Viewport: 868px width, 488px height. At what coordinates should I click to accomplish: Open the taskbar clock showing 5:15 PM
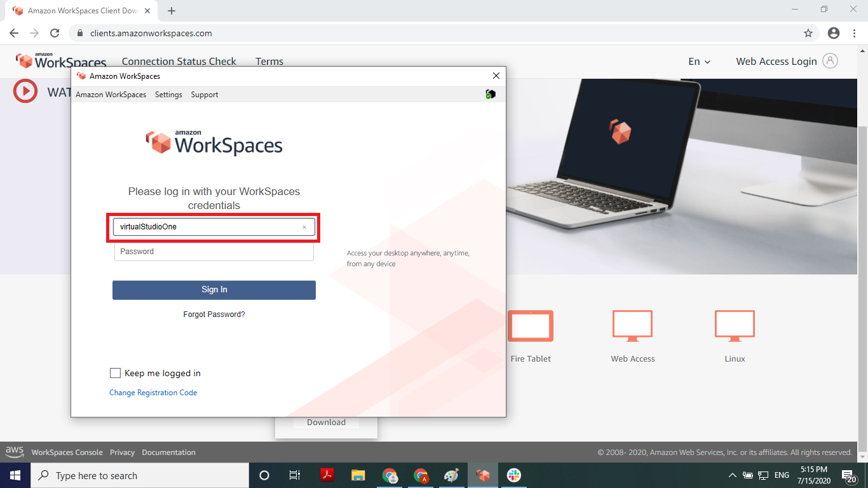pos(814,475)
